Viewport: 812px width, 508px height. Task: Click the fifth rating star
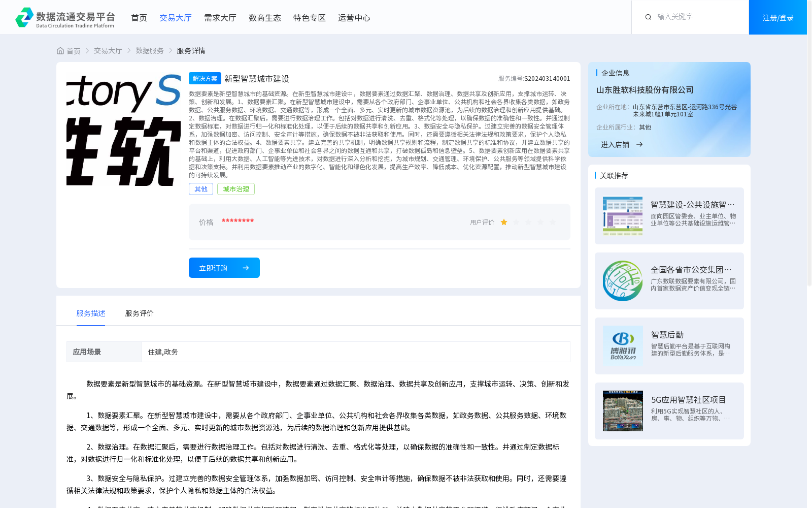click(553, 222)
